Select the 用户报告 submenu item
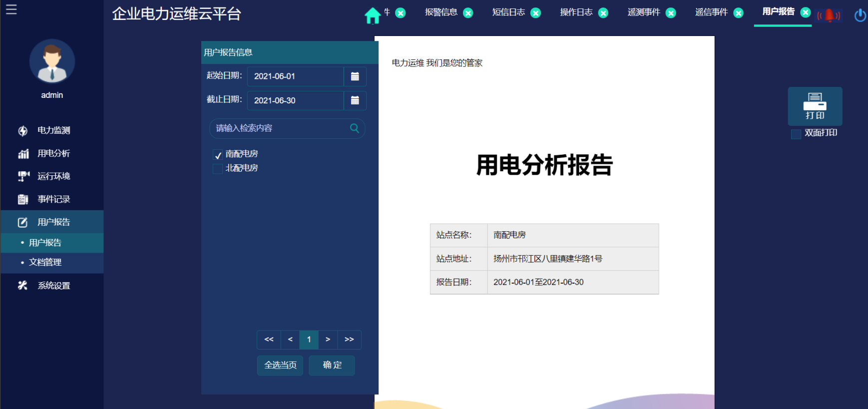Viewport: 868px width, 409px height. coord(52,243)
